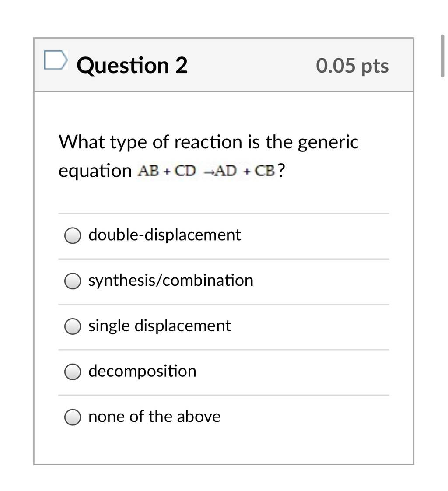Click the vertical scrollbar thumb
448x491 pixels.
point(442,56)
